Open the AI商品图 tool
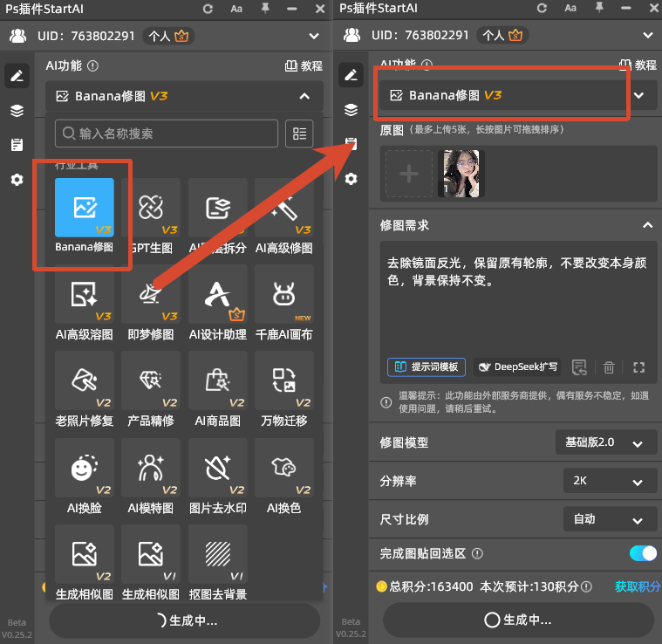Screen dimensions: 662x644 tap(217, 380)
